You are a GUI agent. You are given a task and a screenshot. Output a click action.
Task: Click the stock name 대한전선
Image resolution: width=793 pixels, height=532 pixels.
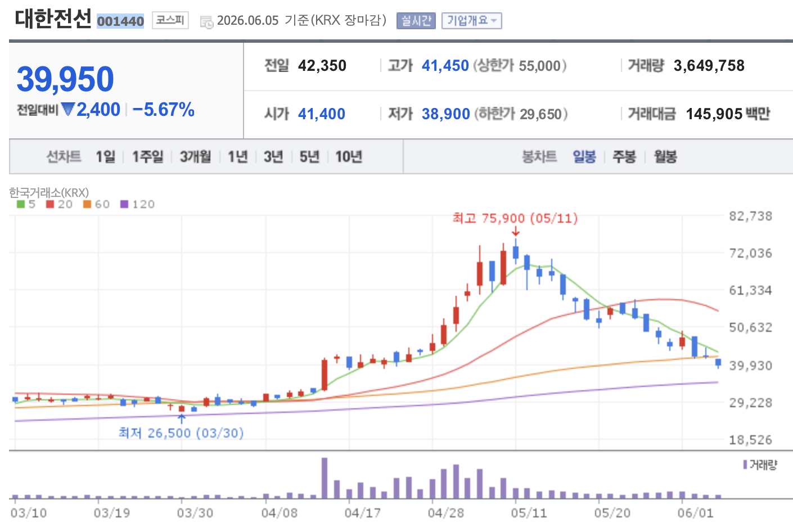(53, 19)
